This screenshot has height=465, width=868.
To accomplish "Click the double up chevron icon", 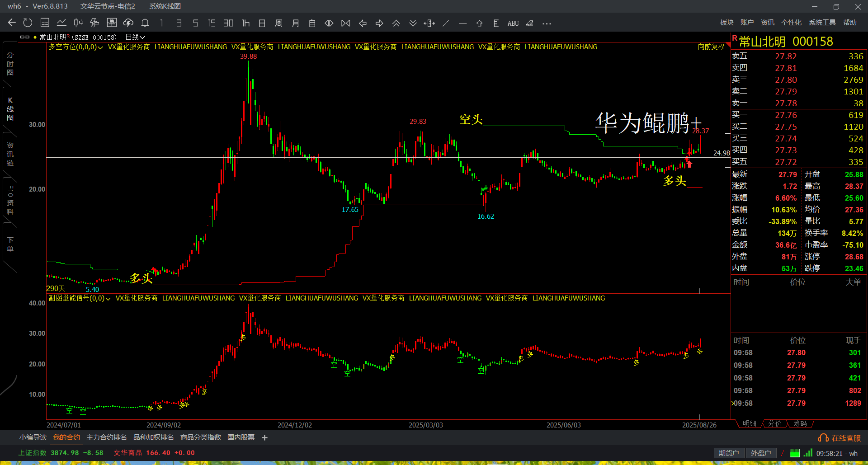I will pos(396,23).
